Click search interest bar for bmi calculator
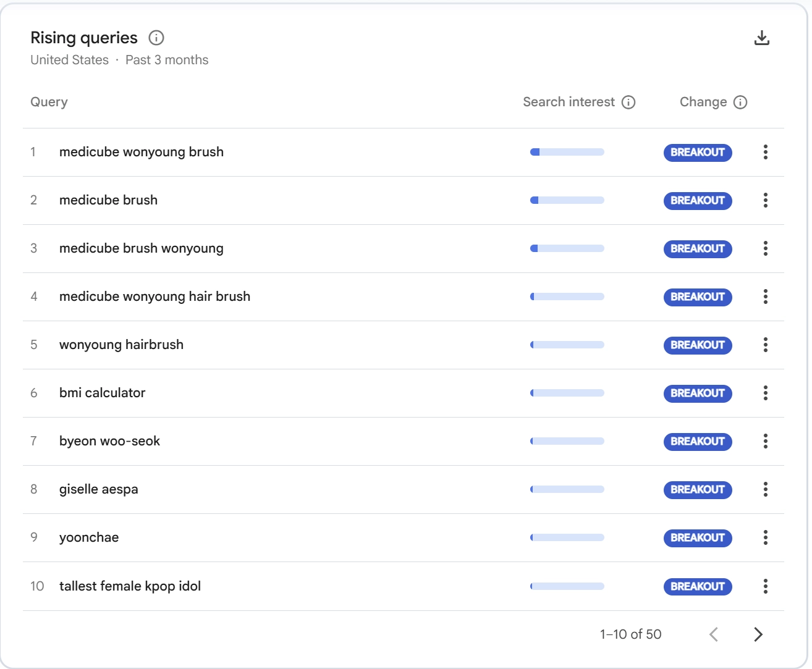This screenshot has height=669, width=812. (567, 393)
